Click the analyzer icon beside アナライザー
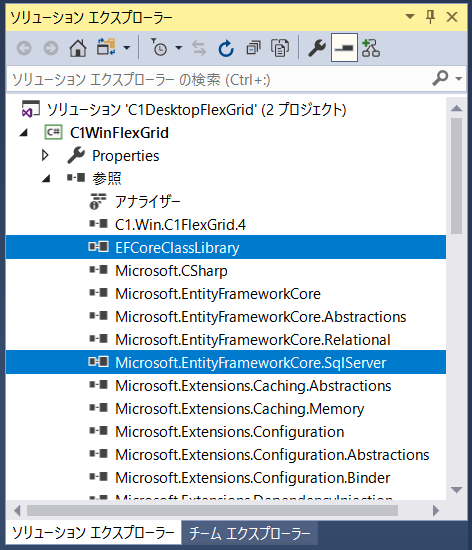472x550 pixels. (98, 201)
